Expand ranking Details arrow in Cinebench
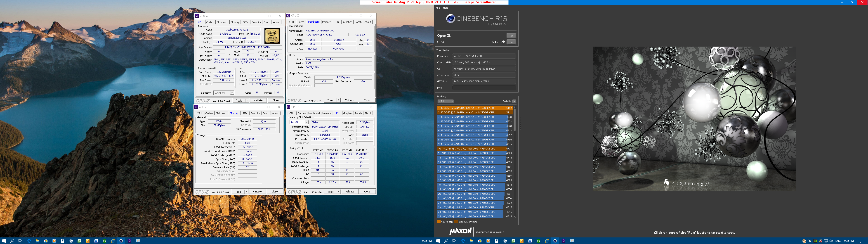Screen dimensions: 868x244 click(x=514, y=101)
